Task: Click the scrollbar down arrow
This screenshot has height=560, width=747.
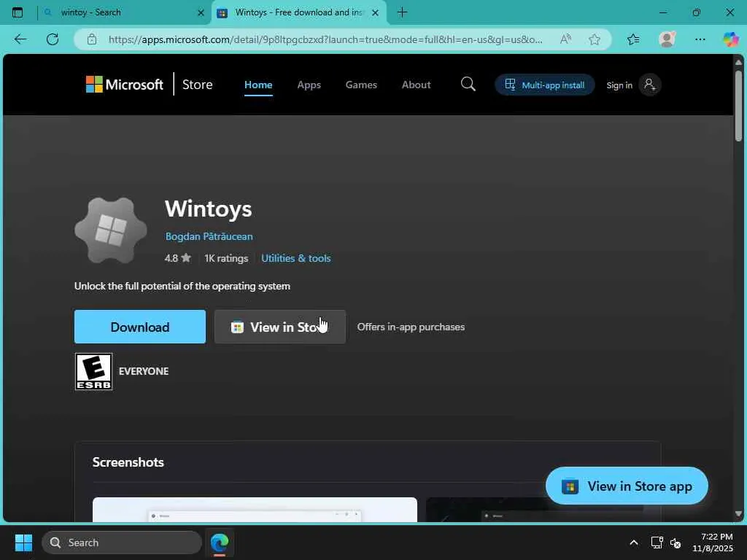Action: [x=738, y=514]
